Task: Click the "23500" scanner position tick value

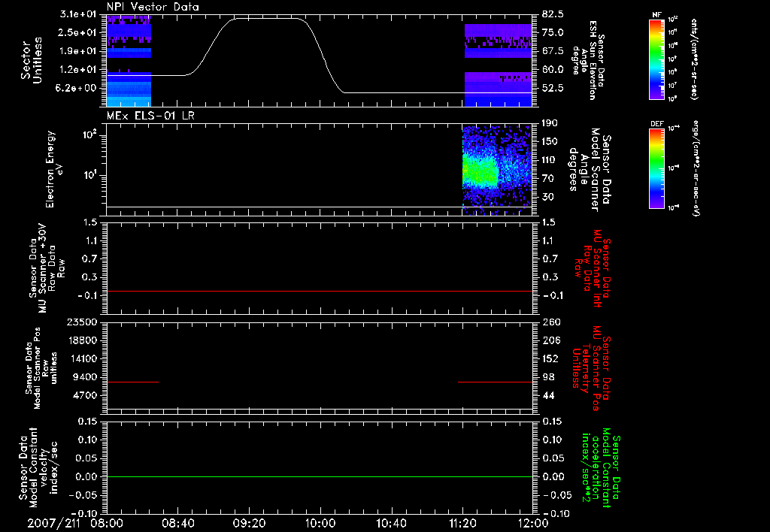Action: click(x=83, y=322)
